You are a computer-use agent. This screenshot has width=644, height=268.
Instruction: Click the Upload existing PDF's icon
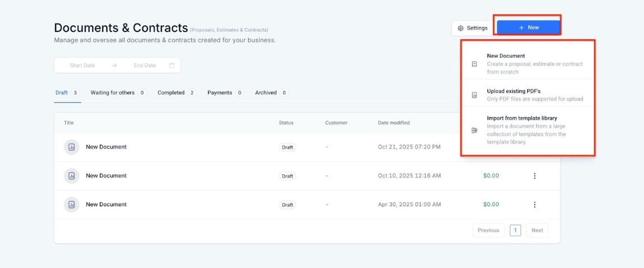pos(475,95)
